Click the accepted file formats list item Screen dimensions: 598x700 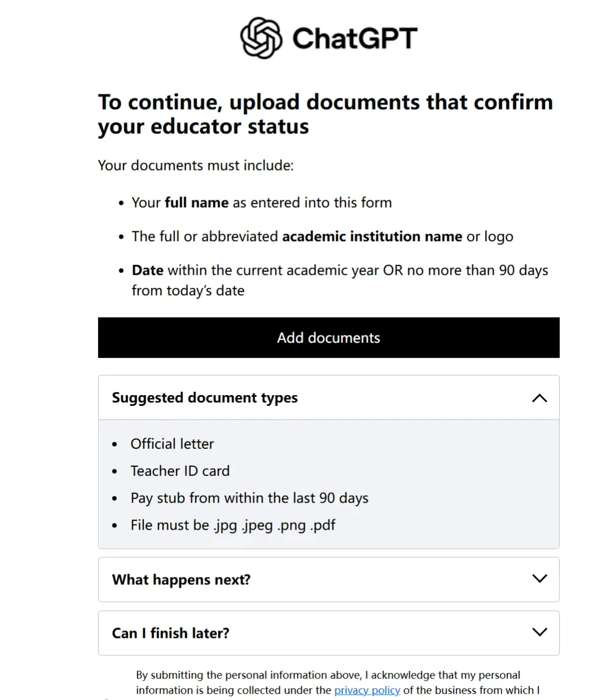[233, 526]
